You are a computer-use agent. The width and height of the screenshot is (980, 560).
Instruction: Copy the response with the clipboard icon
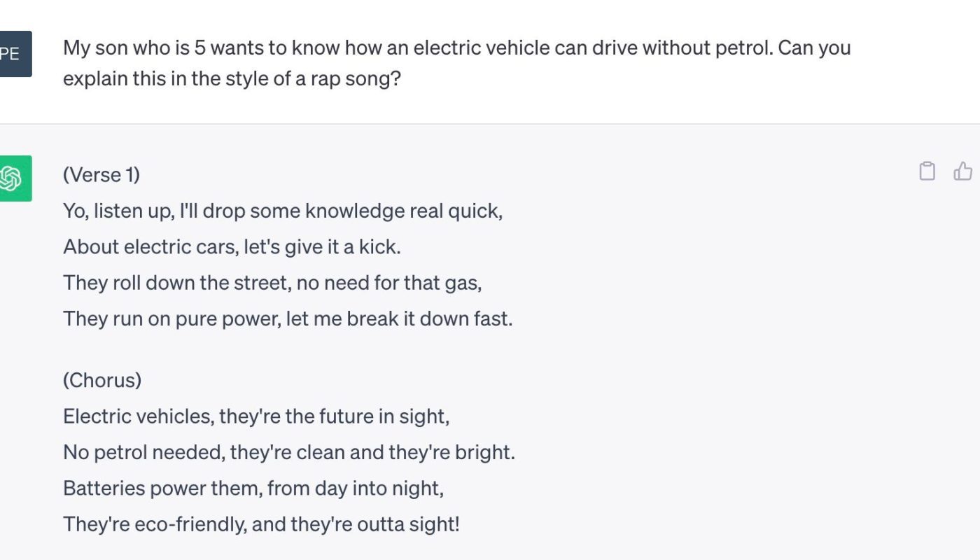[x=927, y=171]
